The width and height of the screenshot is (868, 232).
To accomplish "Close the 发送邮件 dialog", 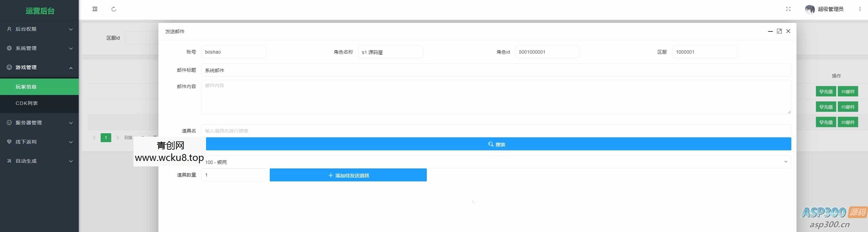I will pyautogui.click(x=788, y=31).
